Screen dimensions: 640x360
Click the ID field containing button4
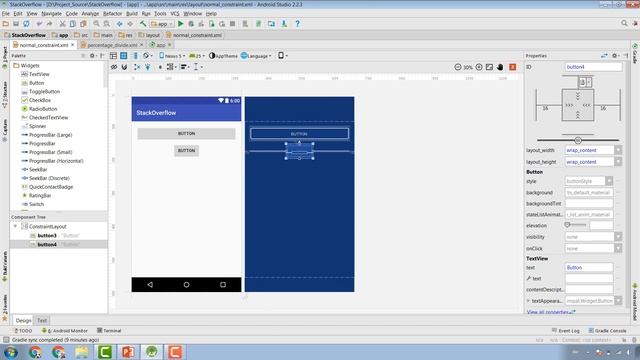coord(593,67)
